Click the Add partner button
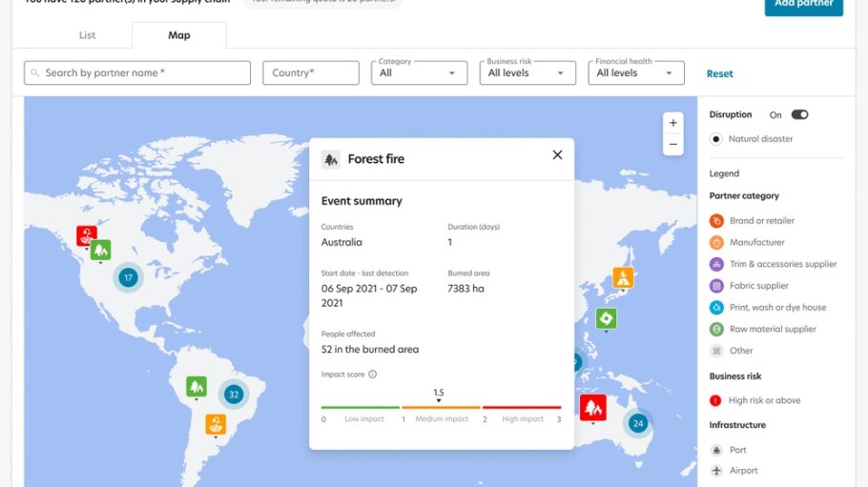Viewport: 868px width, 487px height. point(804,5)
